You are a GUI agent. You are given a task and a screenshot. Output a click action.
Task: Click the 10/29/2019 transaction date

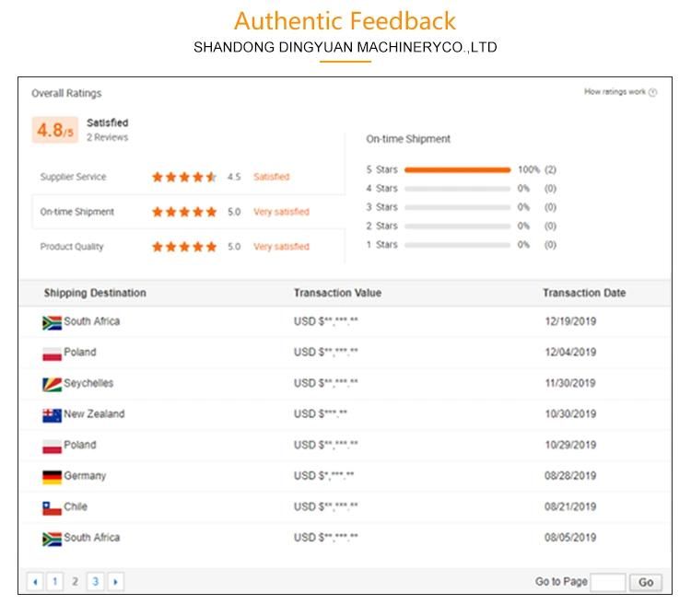570,445
